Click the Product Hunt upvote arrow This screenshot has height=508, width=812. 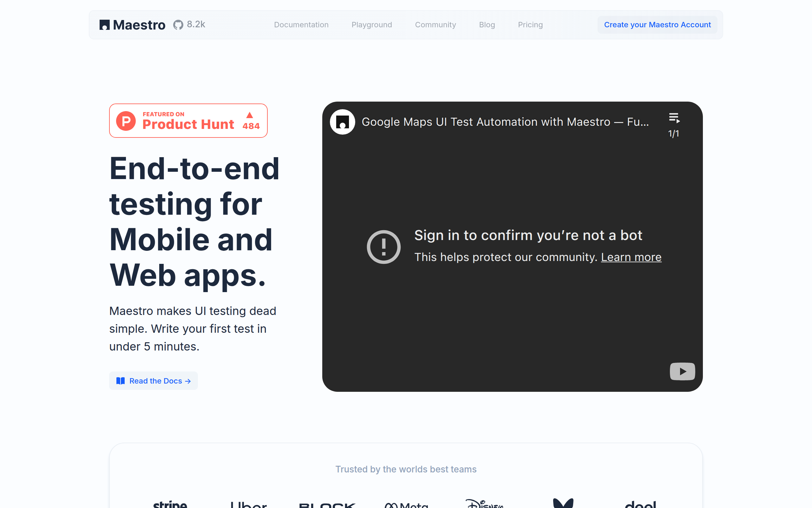pos(250,115)
